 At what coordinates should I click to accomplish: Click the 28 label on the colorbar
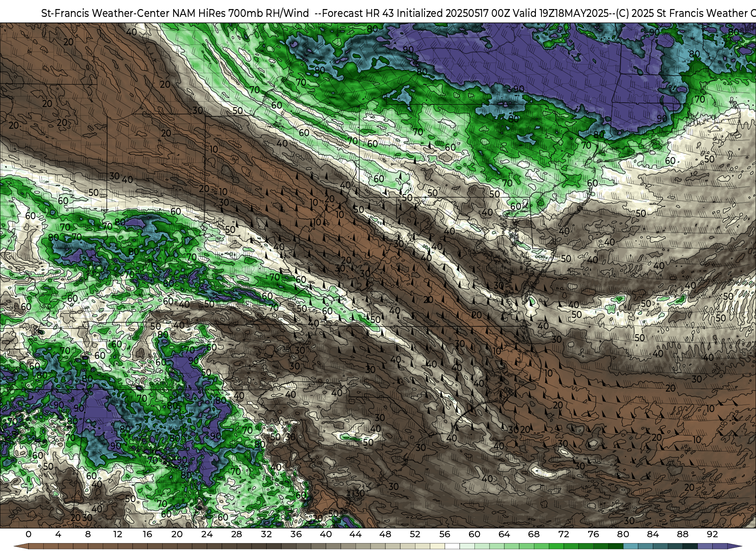(237, 534)
